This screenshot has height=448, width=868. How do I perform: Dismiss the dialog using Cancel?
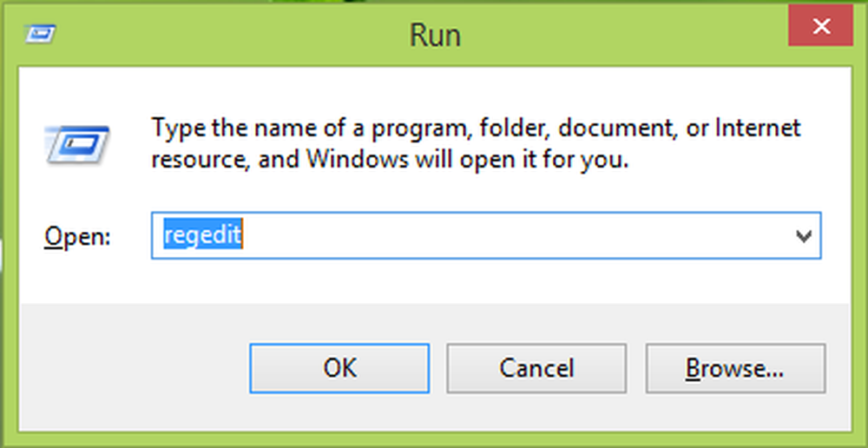(x=536, y=368)
